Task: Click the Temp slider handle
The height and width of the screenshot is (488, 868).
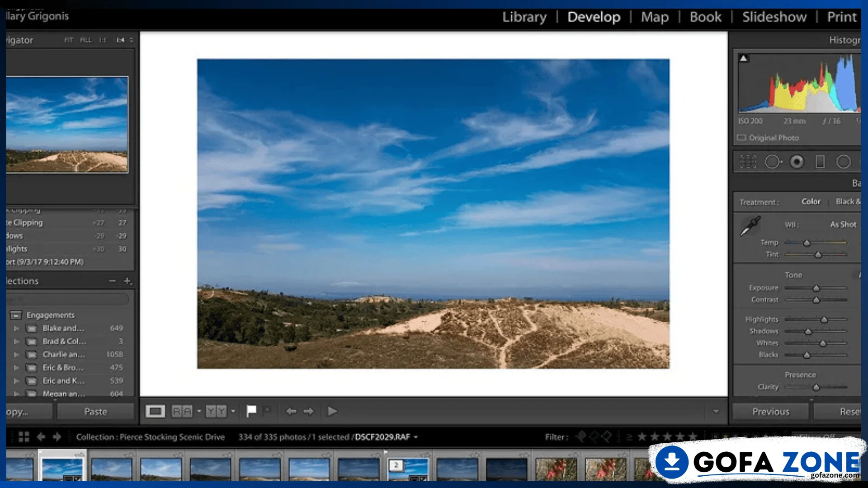Action: point(807,243)
